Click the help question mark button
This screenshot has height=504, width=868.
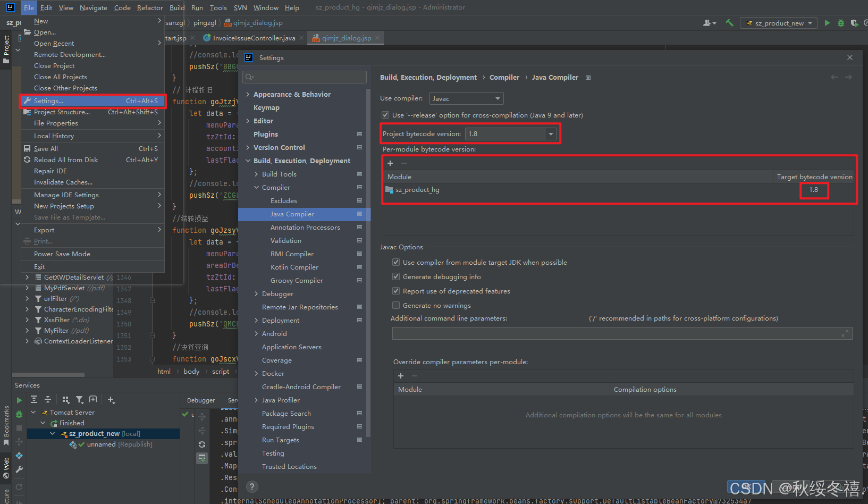(x=251, y=486)
